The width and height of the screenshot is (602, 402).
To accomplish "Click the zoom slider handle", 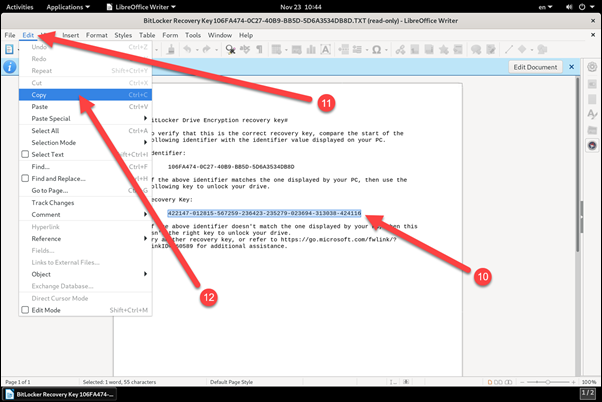I will point(547,382).
